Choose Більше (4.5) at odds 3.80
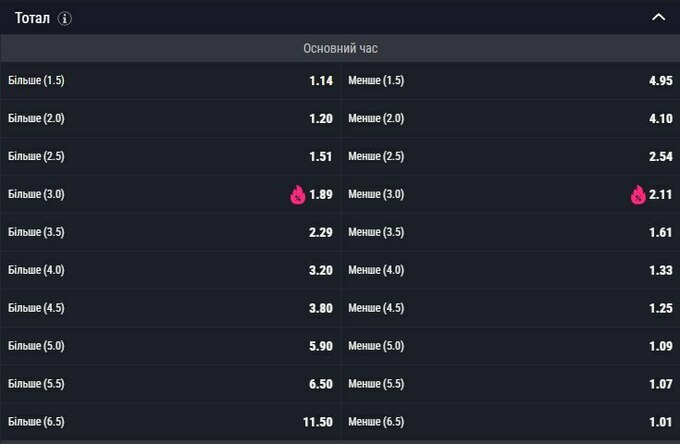The width and height of the screenshot is (680, 444). pyautogui.click(x=170, y=309)
